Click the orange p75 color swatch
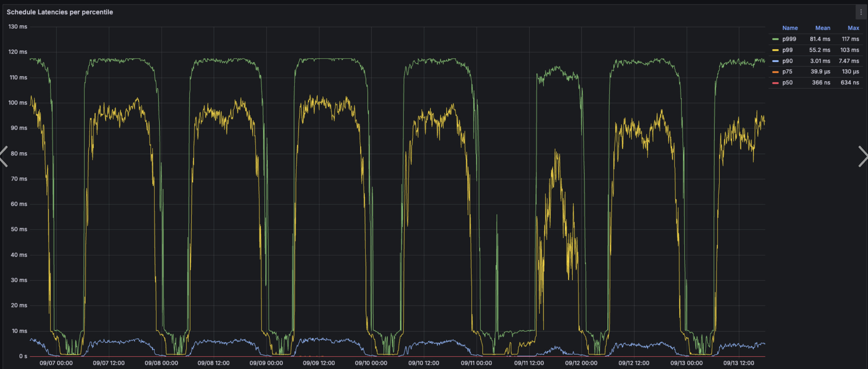The image size is (868, 369). coord(775,71)
